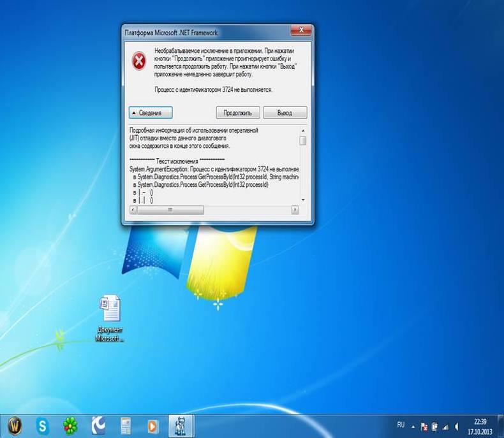Click the 'Текст исключения' header line
The height and width of the screenshot is (438, 504).
[x=177, y=161]
